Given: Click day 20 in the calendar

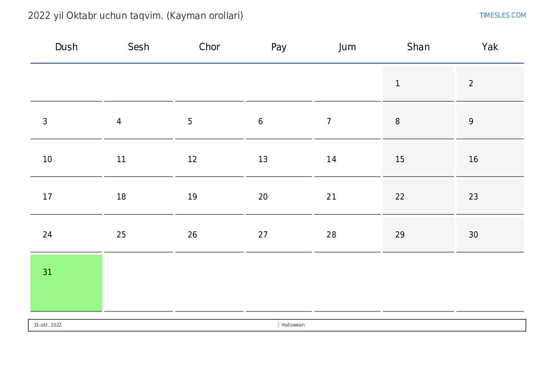Looking at the screenshot, I should point(279,197).
